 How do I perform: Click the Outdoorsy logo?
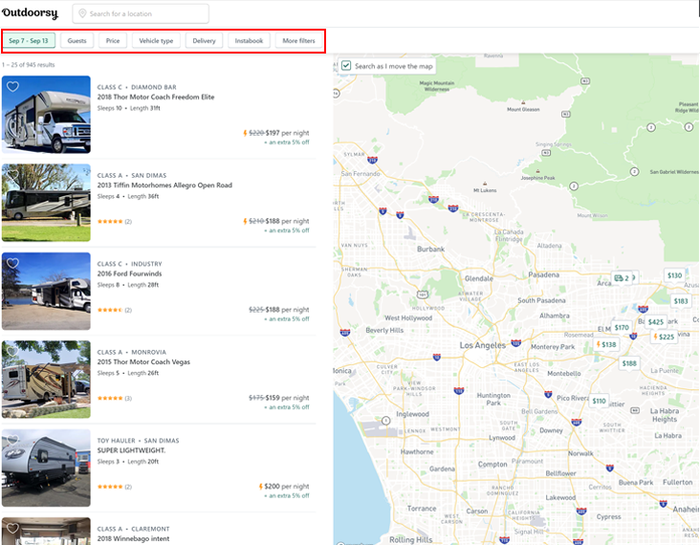point(29,13)
